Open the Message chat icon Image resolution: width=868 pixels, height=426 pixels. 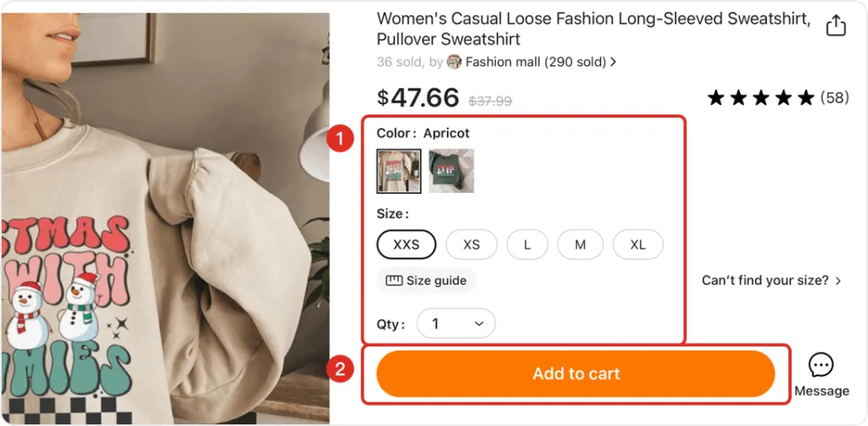(821, 366)
